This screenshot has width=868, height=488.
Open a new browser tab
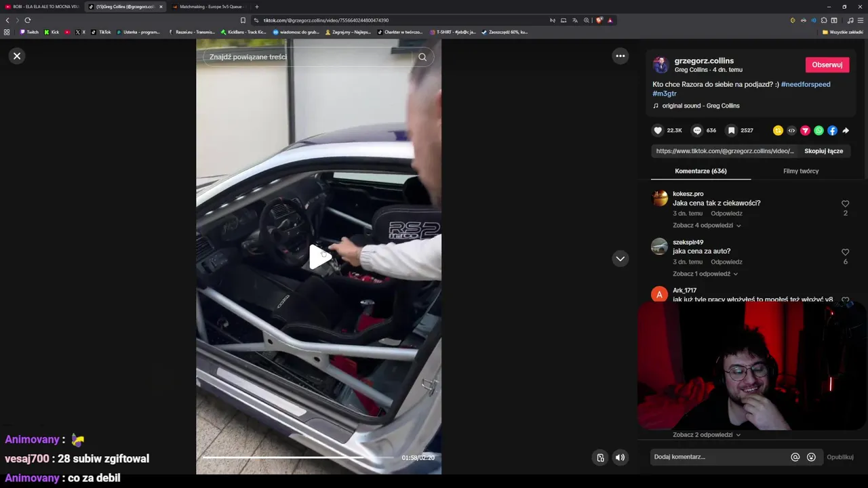[256, 7]
